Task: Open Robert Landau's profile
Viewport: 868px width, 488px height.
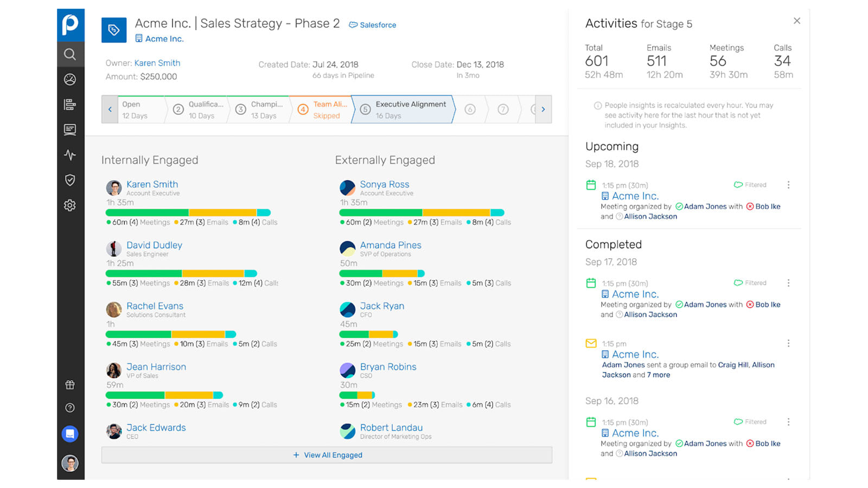Action: [x=391, y=427]
